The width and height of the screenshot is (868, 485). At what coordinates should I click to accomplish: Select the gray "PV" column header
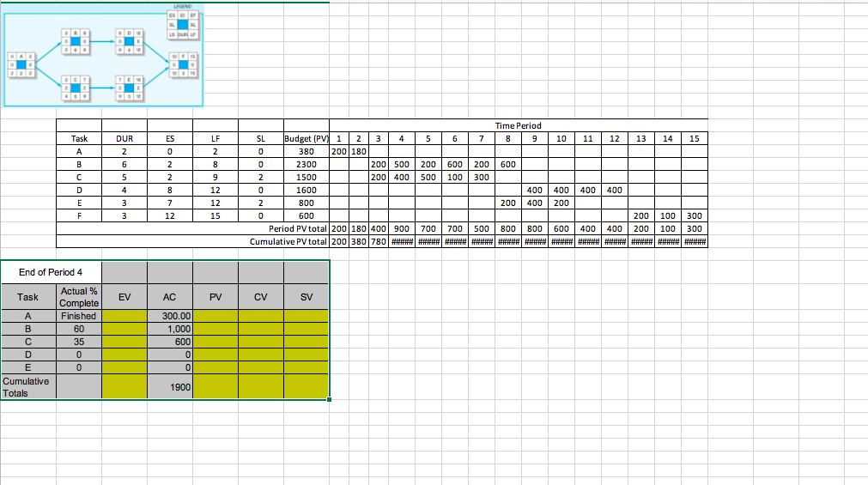pyautogui.click(x=215, y=297)
